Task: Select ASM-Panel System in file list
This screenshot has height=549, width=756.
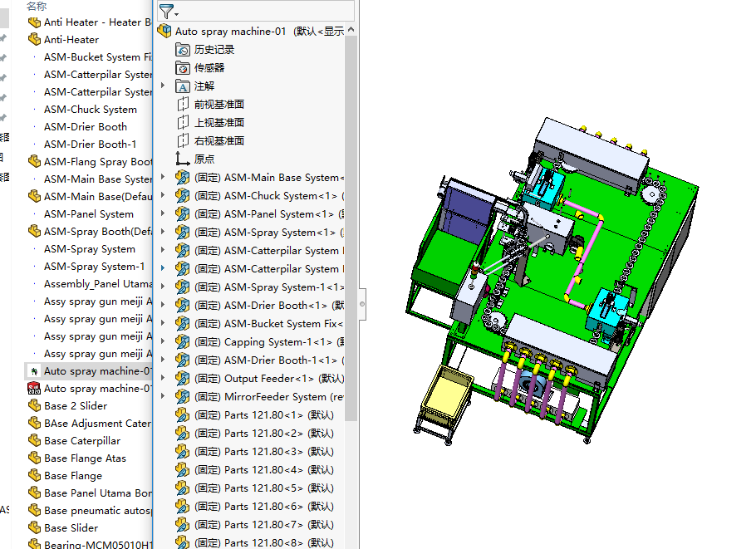Action: click(88, 214)
